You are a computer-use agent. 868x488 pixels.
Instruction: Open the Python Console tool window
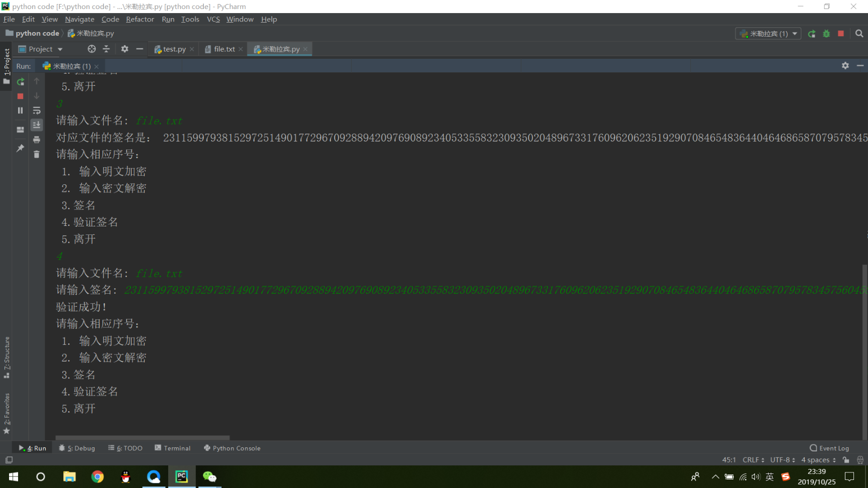[x=232, y=448]
